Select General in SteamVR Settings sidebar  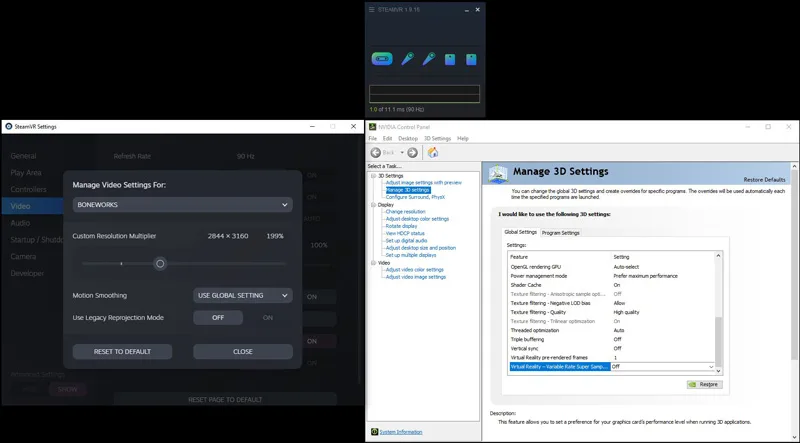23,156
